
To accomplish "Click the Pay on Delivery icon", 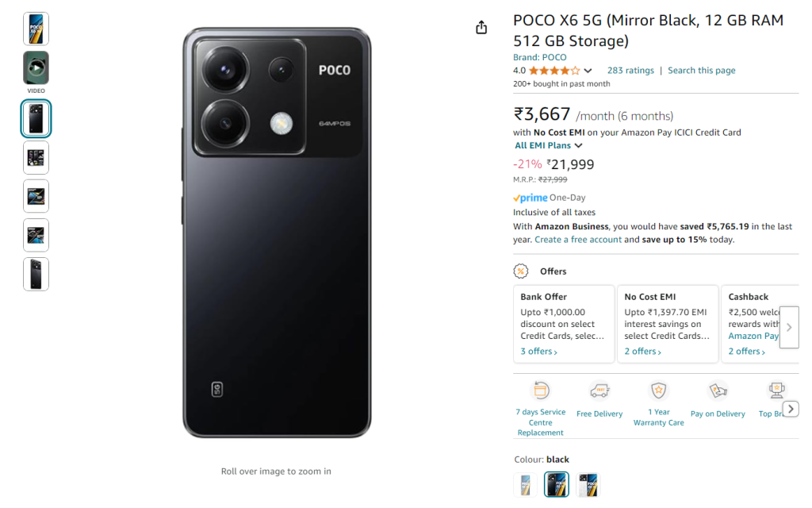I will [x=718, y=391].
